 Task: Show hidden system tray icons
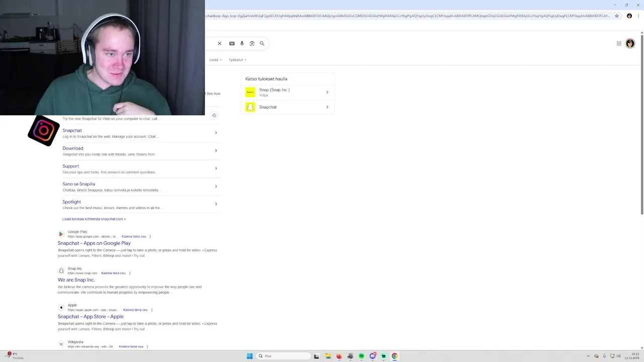click(588, 356)
